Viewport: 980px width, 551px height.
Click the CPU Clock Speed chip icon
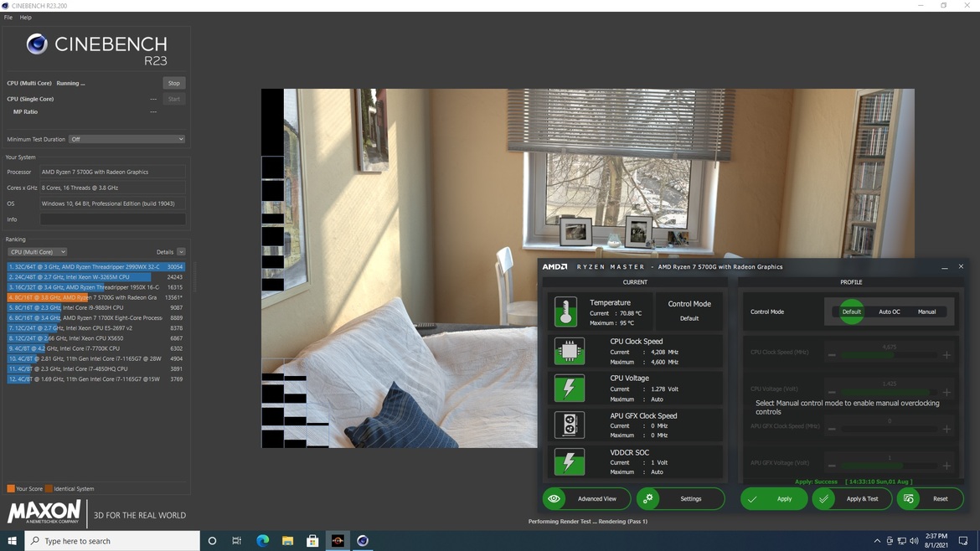pos(569,351)
